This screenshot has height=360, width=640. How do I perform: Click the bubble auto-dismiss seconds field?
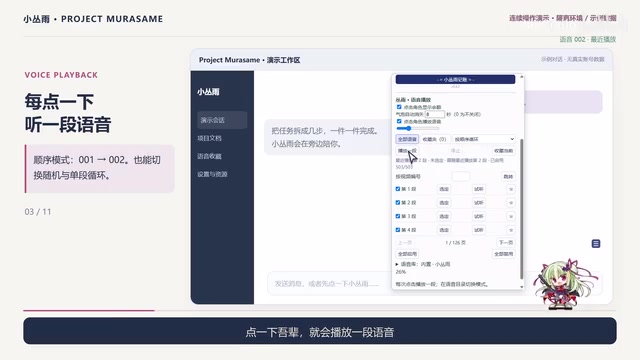[435, 114]
